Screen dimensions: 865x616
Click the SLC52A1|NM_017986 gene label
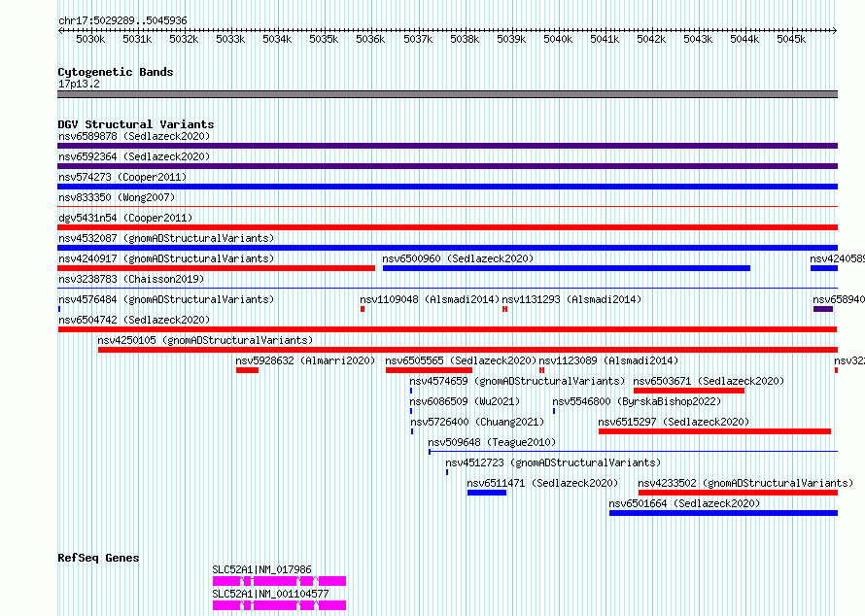click(x=262, y=569)
